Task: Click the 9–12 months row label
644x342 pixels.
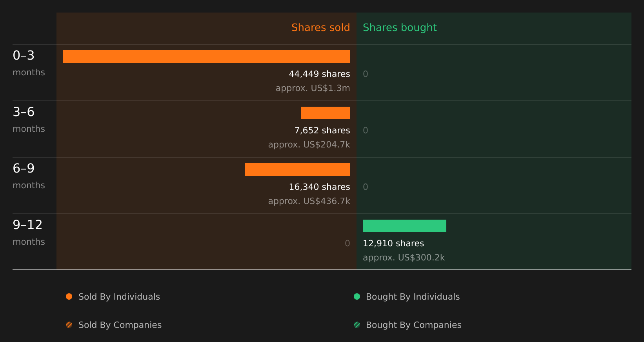Action: coord(29,233)
